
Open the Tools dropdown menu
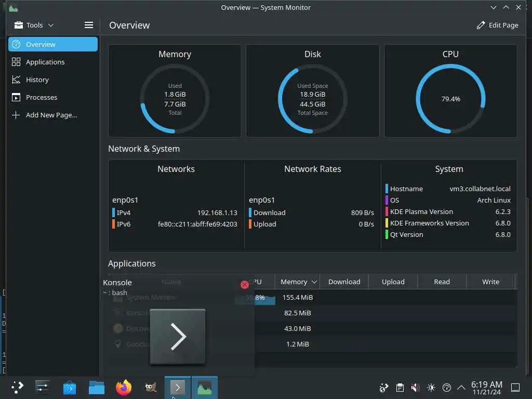[x=34, y=25]
